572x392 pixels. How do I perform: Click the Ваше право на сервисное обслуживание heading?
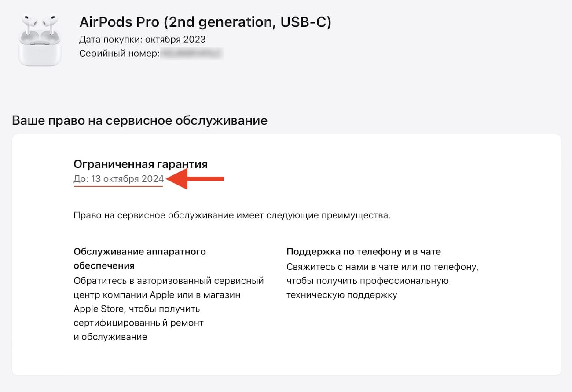pos(139,120)
